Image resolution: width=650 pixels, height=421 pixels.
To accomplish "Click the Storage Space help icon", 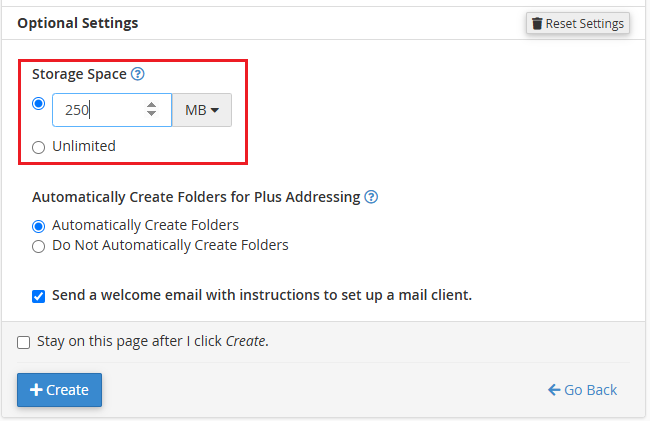I will click(138, 74).
